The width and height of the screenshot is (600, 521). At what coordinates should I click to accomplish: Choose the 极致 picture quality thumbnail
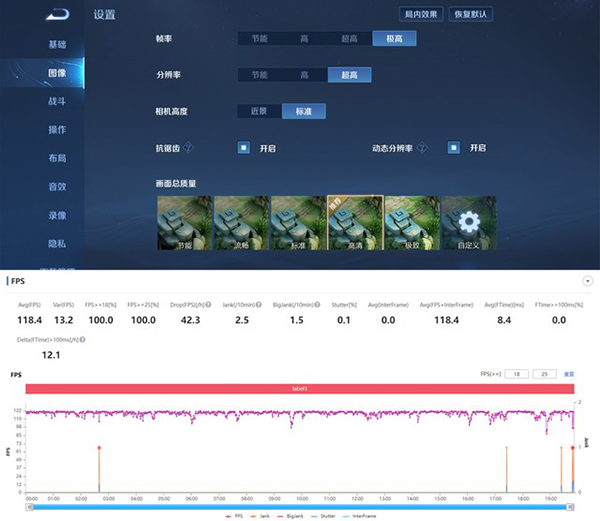(412, 222)
